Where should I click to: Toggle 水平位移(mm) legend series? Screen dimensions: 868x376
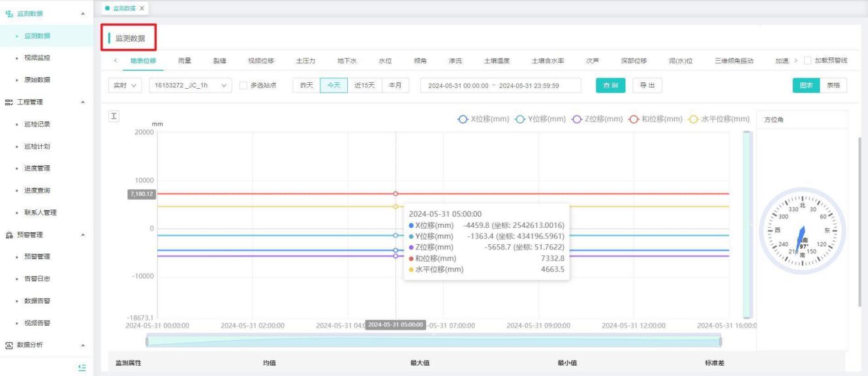(715, 119)
